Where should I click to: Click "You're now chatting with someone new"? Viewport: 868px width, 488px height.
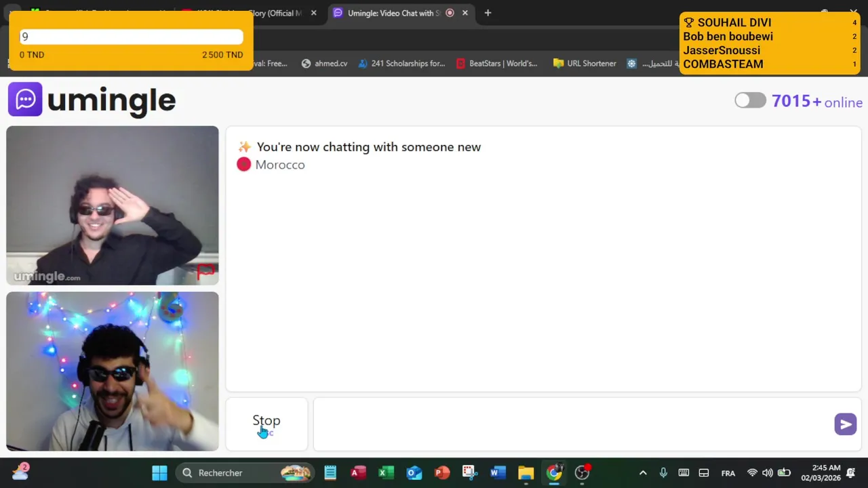(x=369, y=147)
